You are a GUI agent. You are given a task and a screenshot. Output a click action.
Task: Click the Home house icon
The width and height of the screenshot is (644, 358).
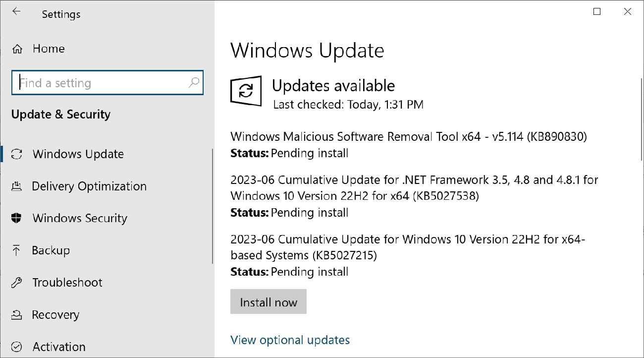point(16,48)
